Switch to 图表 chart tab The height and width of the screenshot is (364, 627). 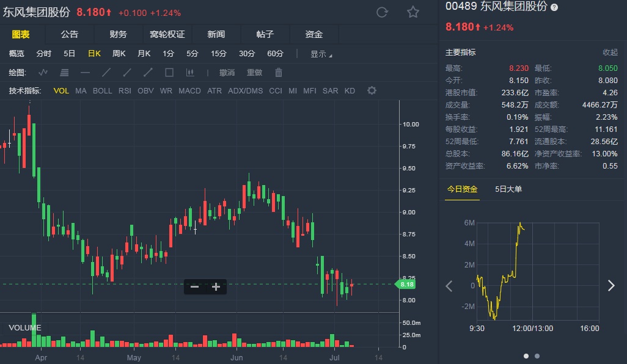click(21, 34)
